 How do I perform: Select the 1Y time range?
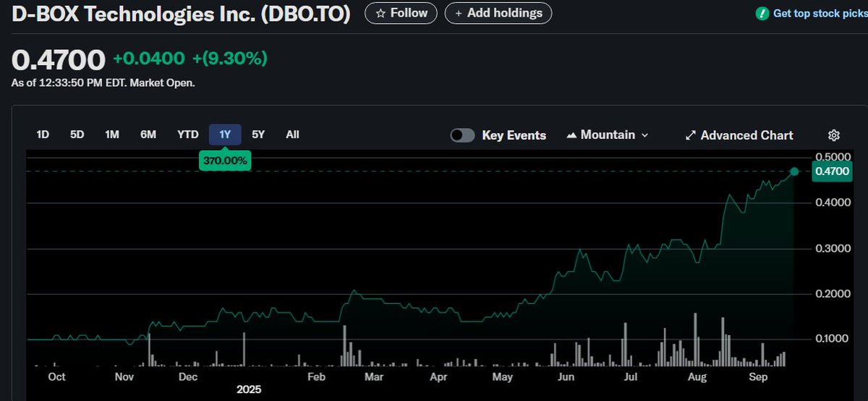(225, 135)
